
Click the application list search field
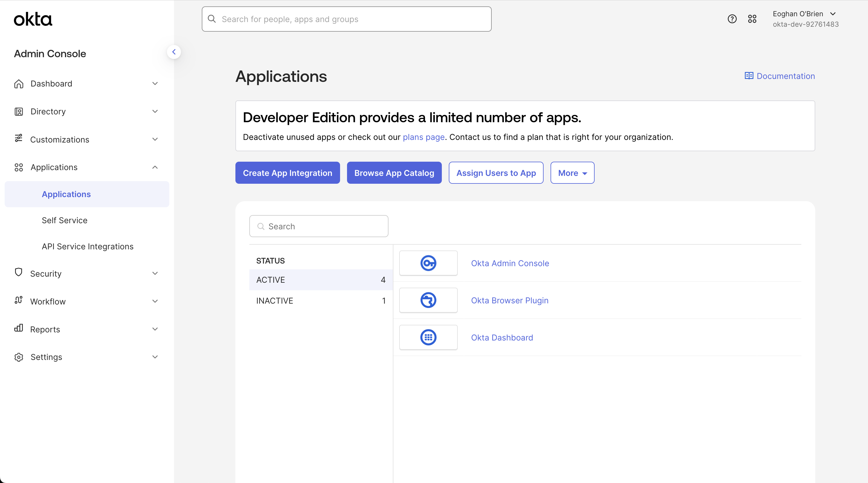click(318, 226)
